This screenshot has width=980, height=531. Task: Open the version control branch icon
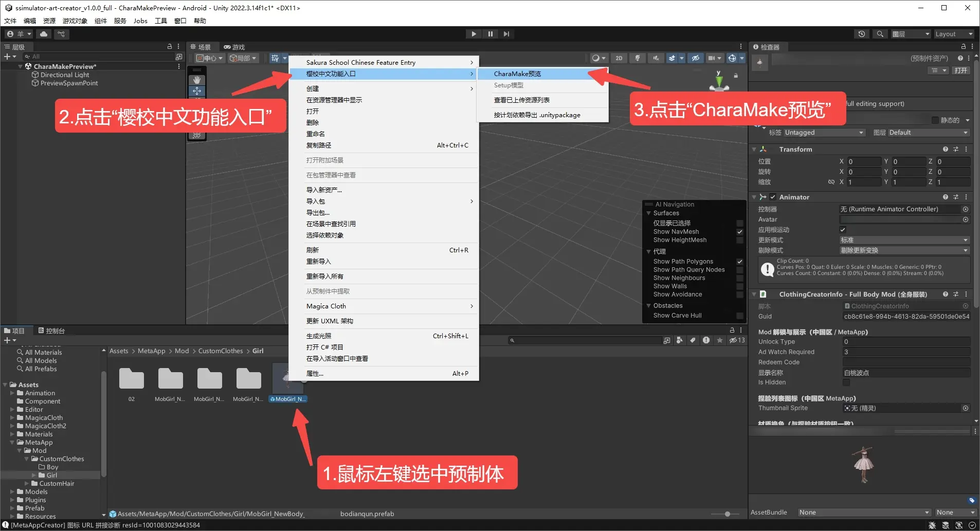(61, 34)
